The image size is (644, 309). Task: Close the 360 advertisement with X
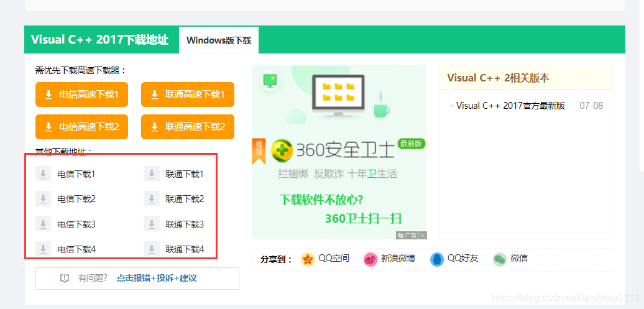coord(423,236)
